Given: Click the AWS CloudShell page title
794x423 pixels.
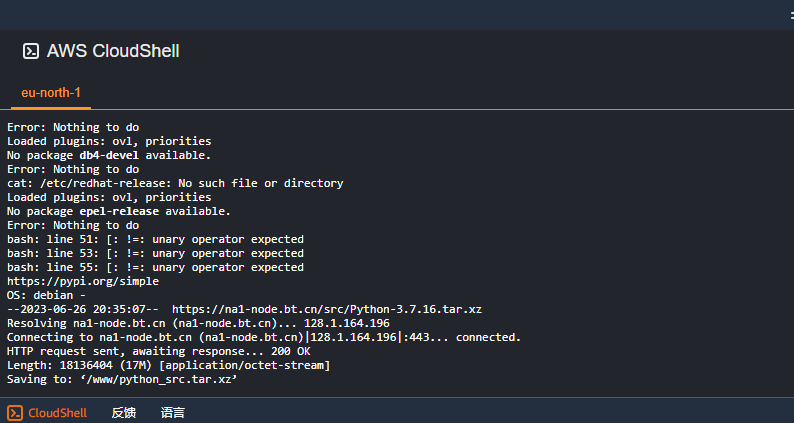Looking at the screenshot, I should (113, 51).
